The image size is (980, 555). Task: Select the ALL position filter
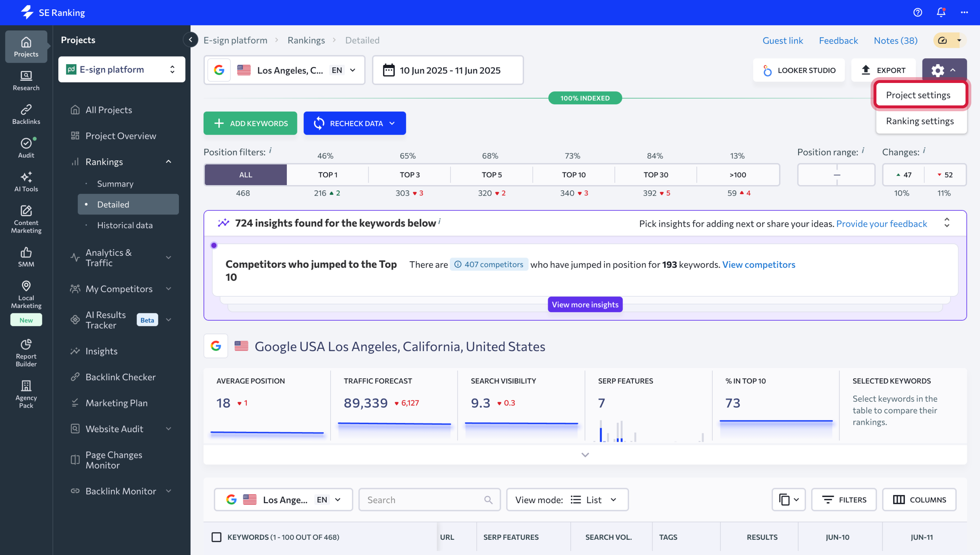246,175
